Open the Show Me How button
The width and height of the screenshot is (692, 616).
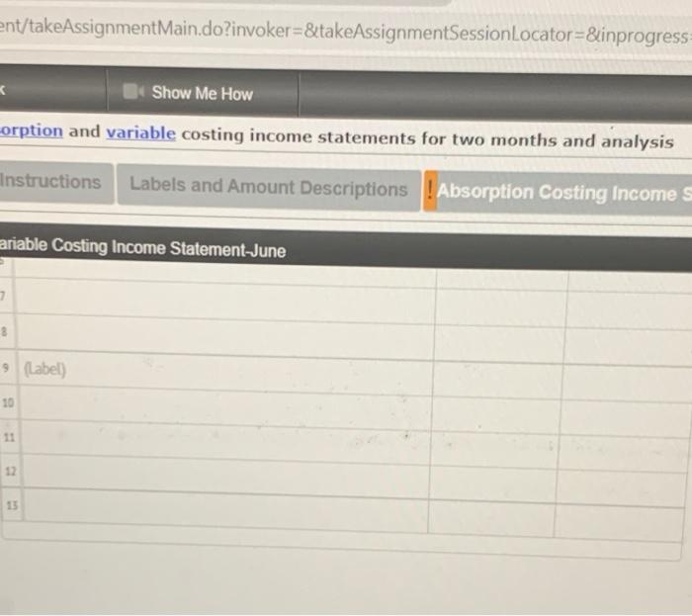(203, 93)
